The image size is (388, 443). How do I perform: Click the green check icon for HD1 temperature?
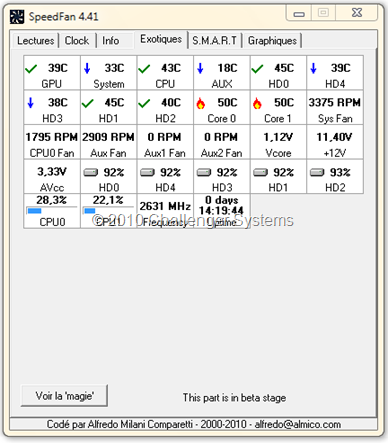[87, 104]
